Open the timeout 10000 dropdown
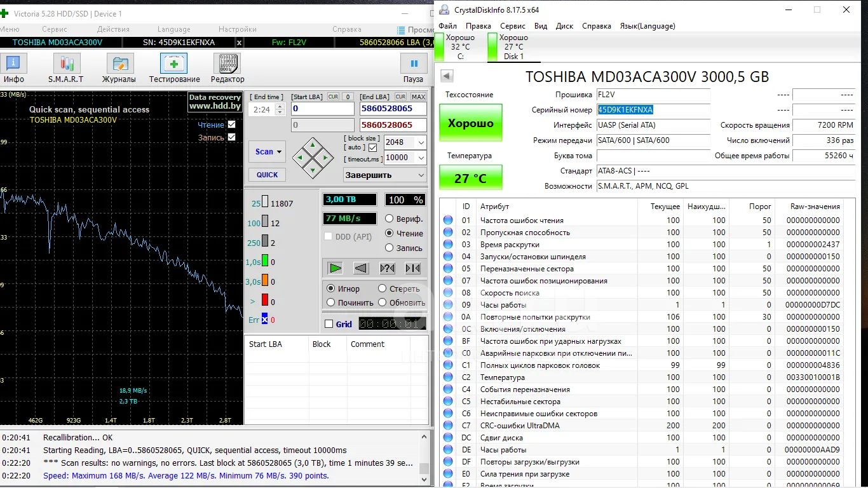The image size is (868, 488). click(421, 158)
